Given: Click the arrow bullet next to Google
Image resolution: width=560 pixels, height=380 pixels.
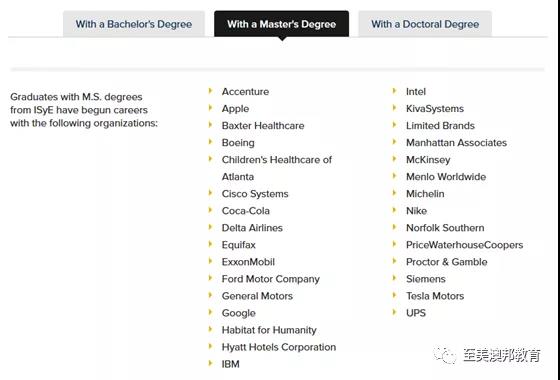Looking at the screenshot, I should pos(210,312).
